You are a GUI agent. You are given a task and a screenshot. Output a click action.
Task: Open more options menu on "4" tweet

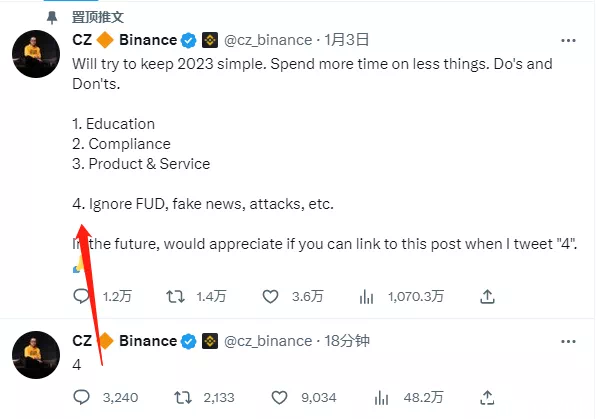(x=568, y=341)
